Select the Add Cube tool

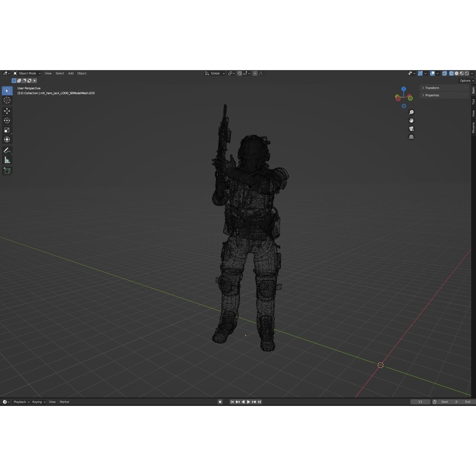[7, 171]
